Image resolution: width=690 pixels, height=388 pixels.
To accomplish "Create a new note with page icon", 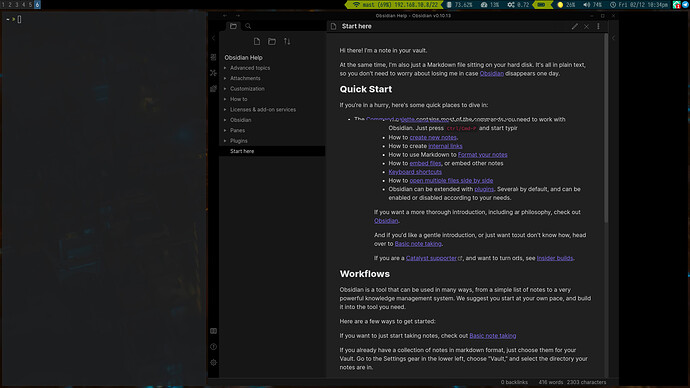I will (257, 41).
